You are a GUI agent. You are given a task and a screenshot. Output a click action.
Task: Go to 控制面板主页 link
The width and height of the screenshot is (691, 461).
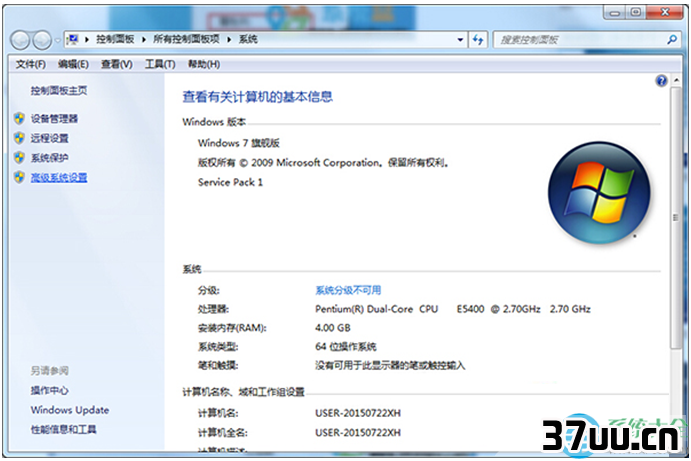59,91
